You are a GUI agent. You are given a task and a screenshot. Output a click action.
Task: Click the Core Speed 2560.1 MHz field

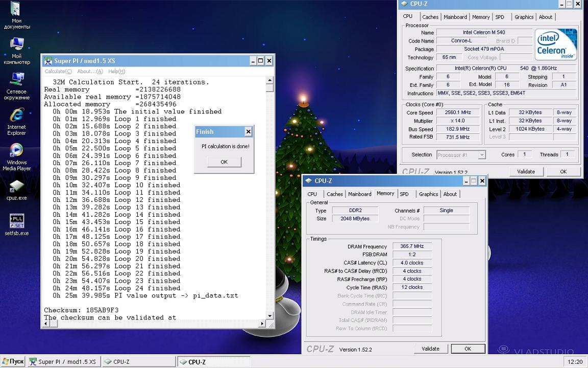tap(457, 112)
